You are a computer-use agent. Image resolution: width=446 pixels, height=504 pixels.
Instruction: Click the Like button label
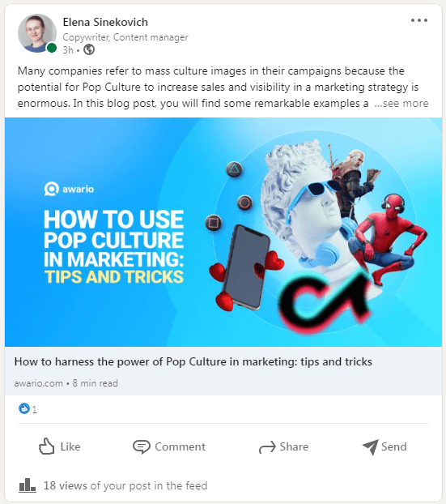coord(70,446)
